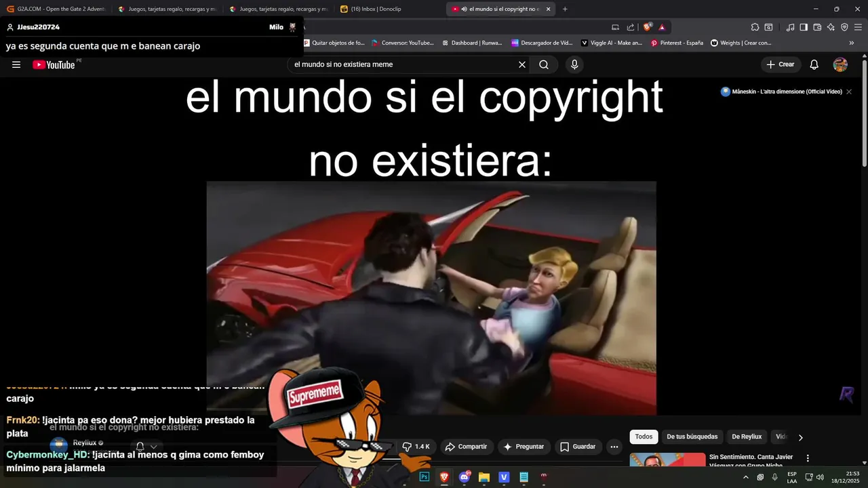Expand the hidden bookmarks overflow chevron
Image resolution: width=868 pixels, height=488 pixels.
(x=852, y=43)
